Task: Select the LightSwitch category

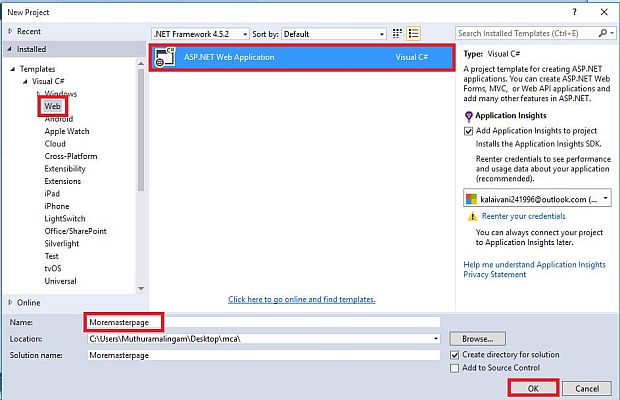Action: [65, 219]
